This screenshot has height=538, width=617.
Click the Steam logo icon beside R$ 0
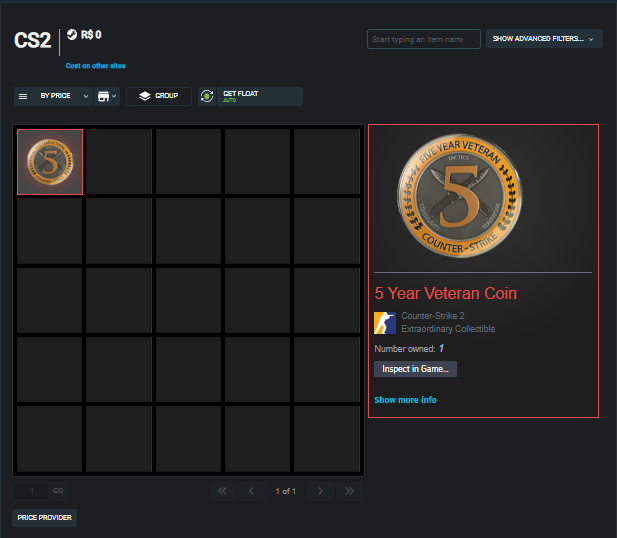72,35
